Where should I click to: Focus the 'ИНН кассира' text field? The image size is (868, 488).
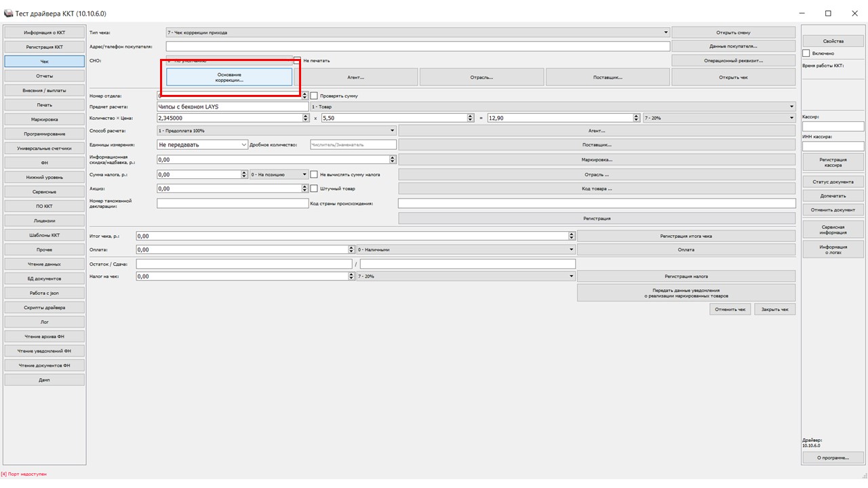(833, 146)
